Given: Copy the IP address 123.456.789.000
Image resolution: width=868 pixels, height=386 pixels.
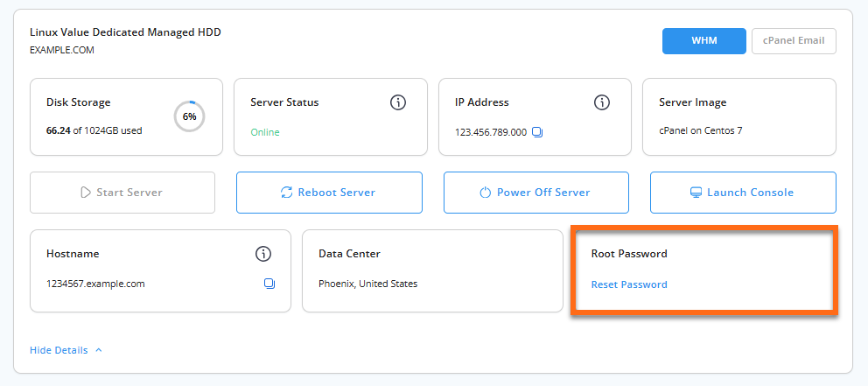Looking at the screenshot, I should [537, 132].
